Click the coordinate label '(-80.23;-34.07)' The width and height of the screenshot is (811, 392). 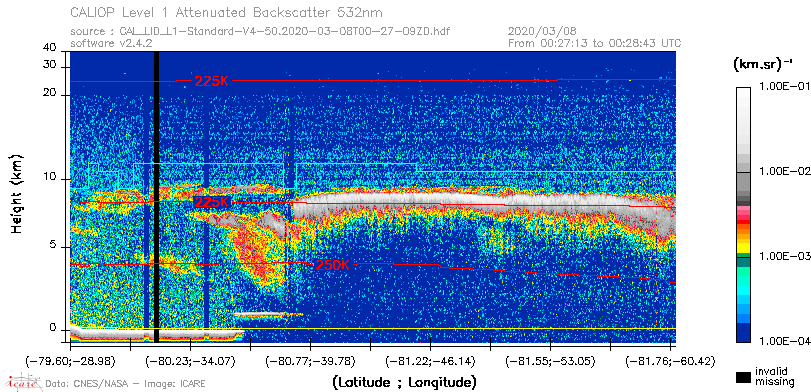[x=191, y=361]
